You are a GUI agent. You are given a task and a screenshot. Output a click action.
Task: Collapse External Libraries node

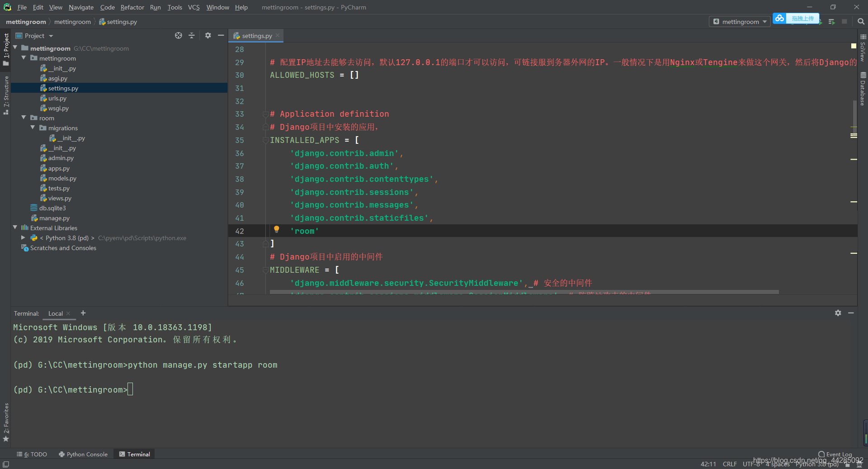pyautogui.click(x=15, y=227)
